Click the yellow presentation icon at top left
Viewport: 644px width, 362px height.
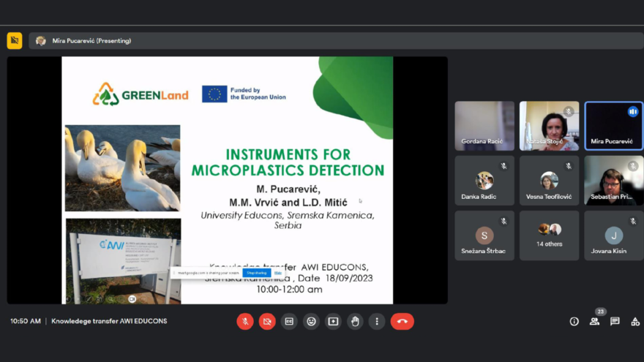[x=15, y=41]
